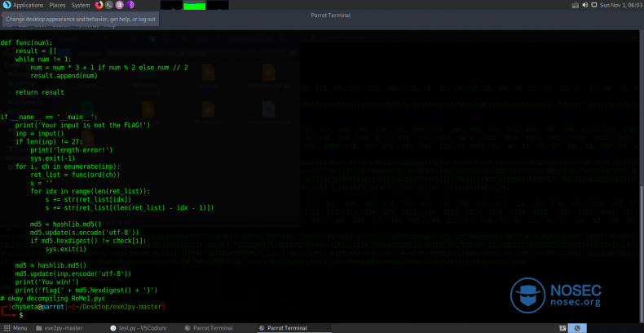Click the comment '# okay decompiling ReMe1.pyc'
The height and width of the screenshot is (333, 644).
tap(52, 299)
